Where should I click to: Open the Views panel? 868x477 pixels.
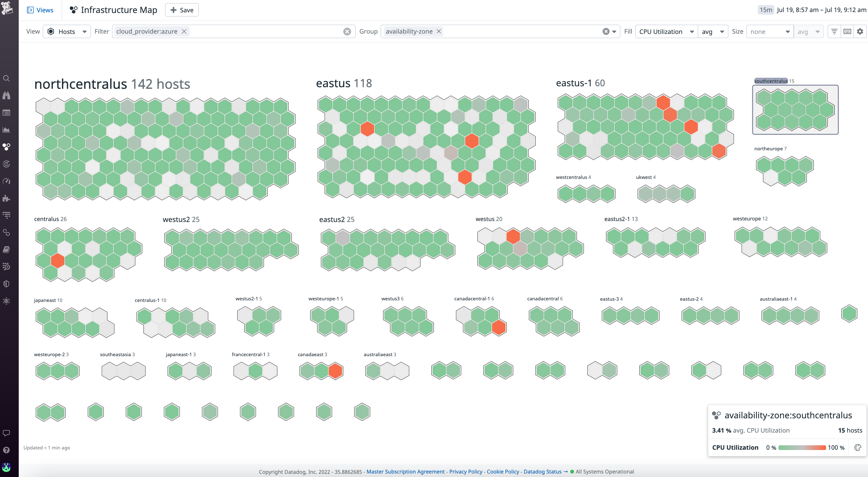[x=40, y=10]
